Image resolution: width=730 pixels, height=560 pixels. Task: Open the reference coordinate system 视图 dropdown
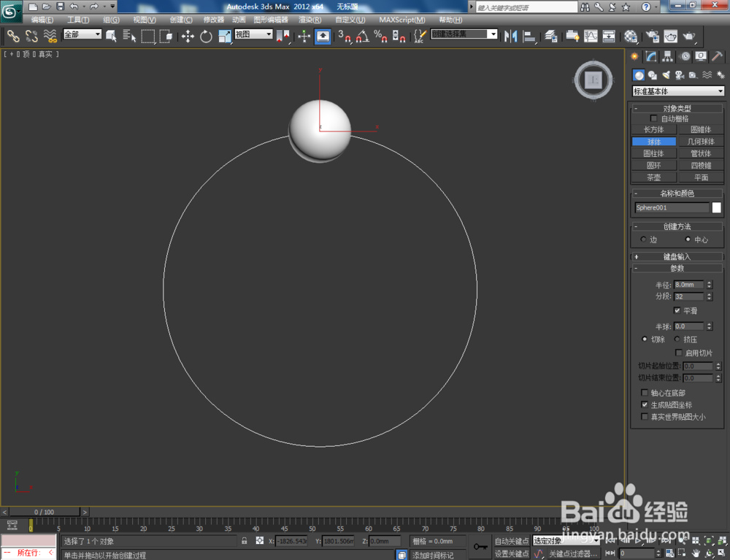click(253, 34)
